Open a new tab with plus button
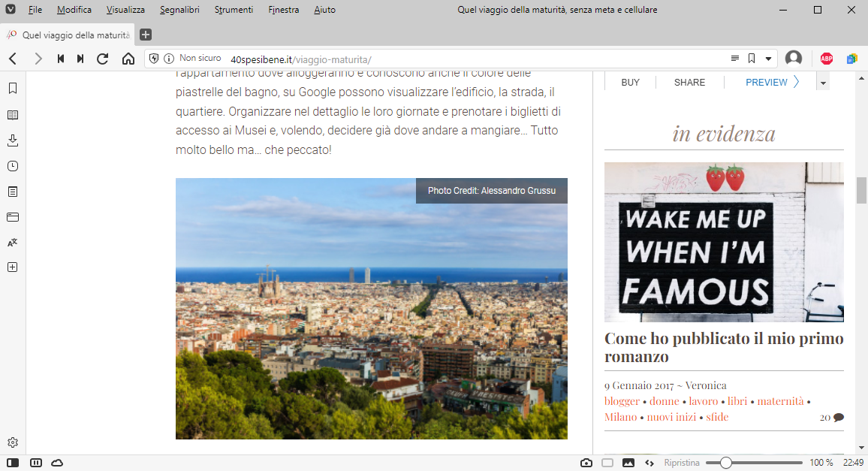This screenshot has height=471, width=868. 146,35
